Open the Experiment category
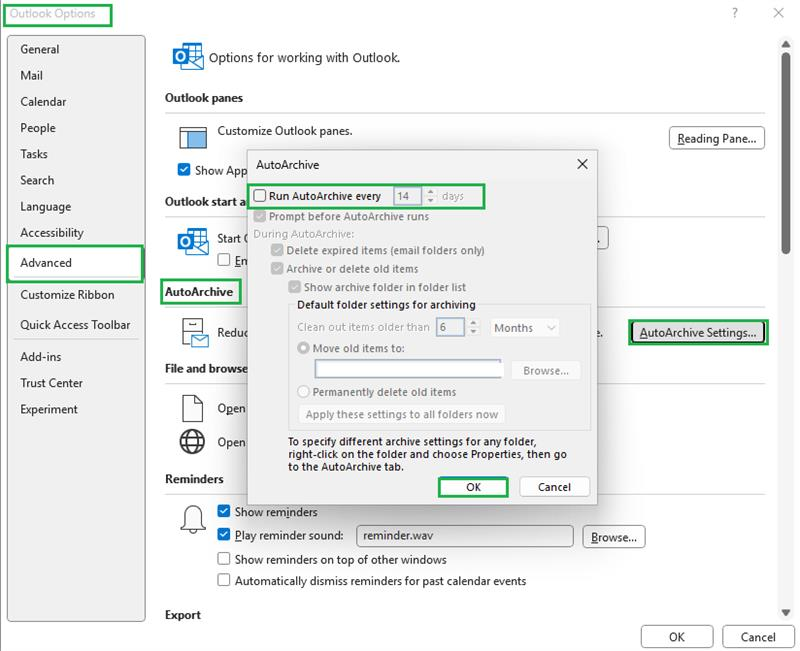This screenshot has width=800, height=651. 76,409
